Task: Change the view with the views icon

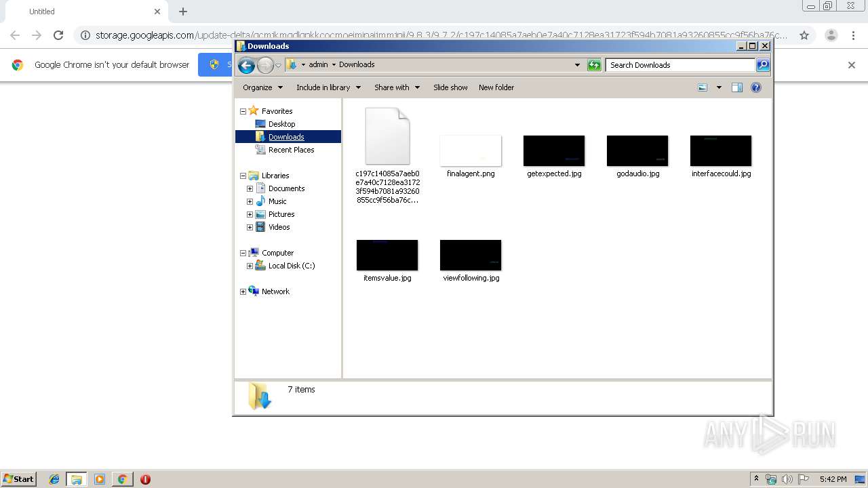Action: click(x=703, y=87)
